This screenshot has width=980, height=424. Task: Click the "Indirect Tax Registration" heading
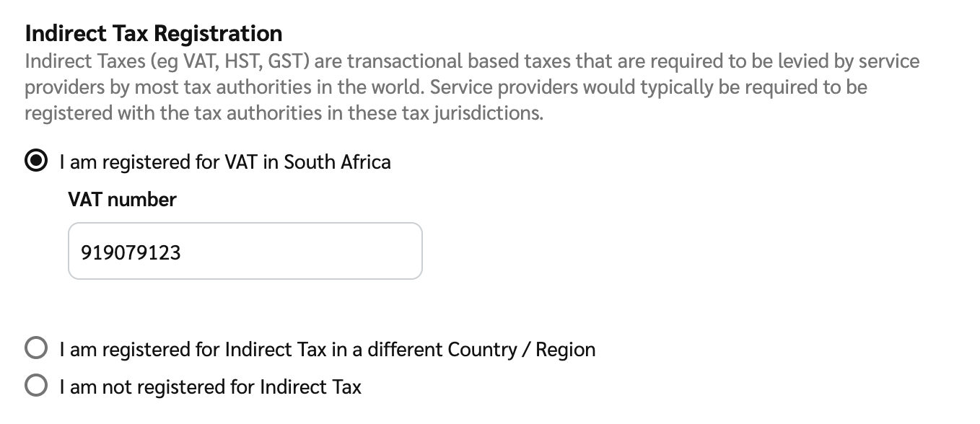pos(153,33)
